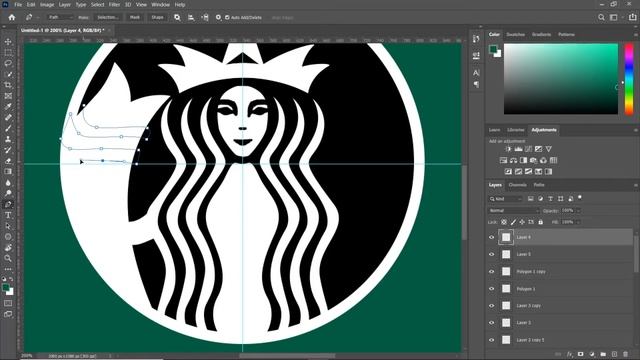Create new group folder icon
The height and width of the screenshot is (360, 640).
click(x=603, y=354)
